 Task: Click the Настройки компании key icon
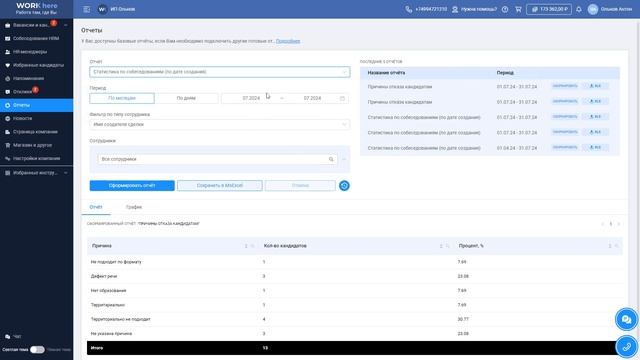pos(7,158)
